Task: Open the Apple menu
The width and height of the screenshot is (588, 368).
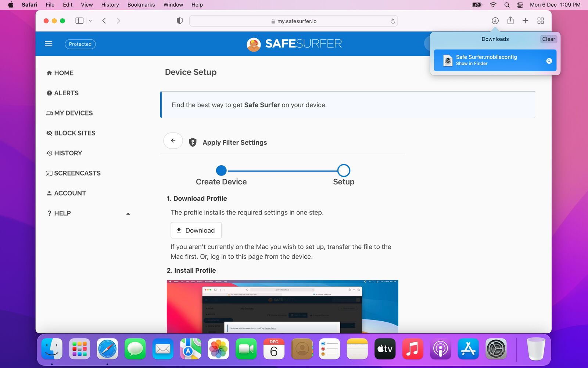Action: pyautogui.click(x=11, y=5)
